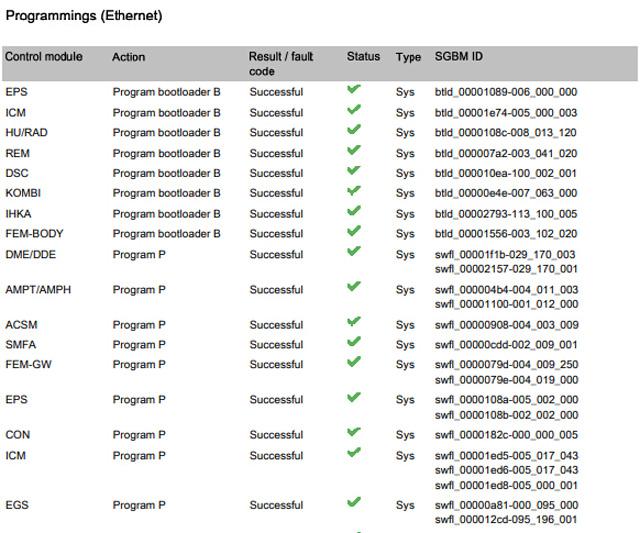Viewport: 640px width, 533px height.
Task: Click the swfl_0000182c-000_000_005 entry
Action: pos(506,435)
